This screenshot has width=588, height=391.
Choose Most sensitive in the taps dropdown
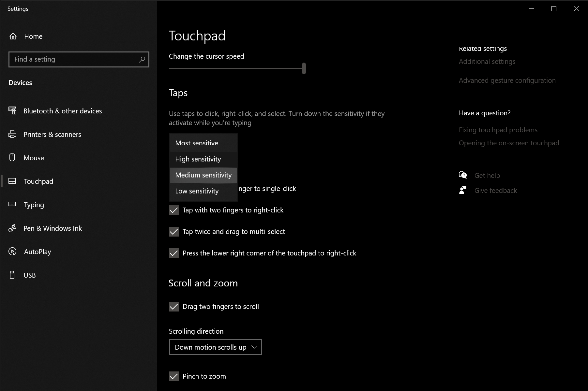click(196, 143)
